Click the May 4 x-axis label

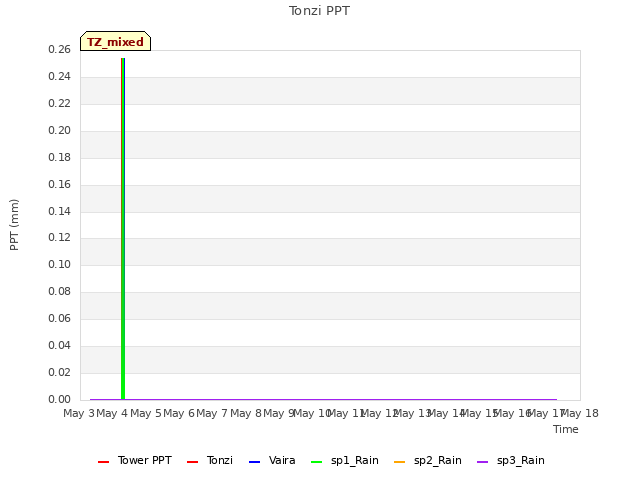[x=112, y=413]
